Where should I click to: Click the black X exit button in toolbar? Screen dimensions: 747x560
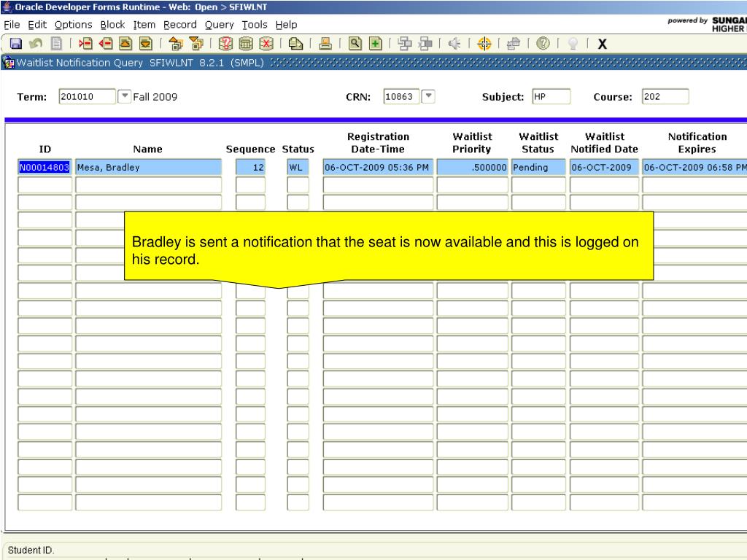[x=603, y=44]
